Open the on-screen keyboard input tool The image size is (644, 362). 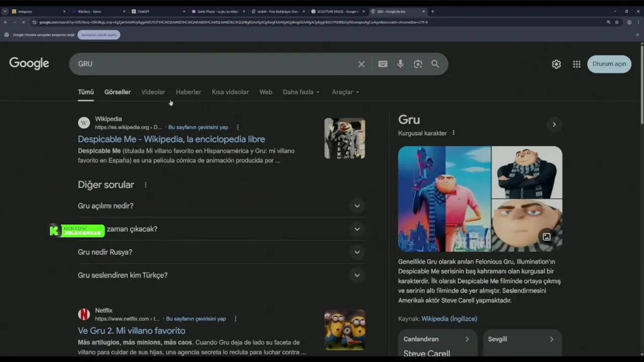coord(383,64)
